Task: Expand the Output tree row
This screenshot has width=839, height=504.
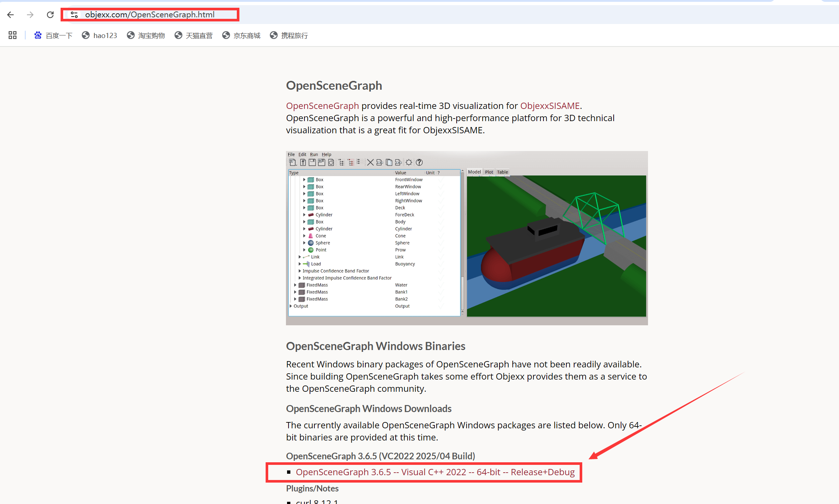Action: coord(291,306)
